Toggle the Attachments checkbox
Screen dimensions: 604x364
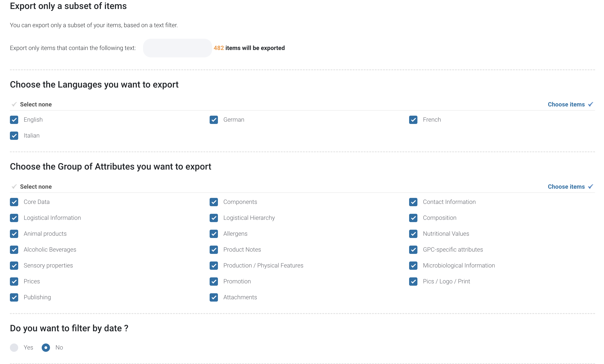pos(214,297)
